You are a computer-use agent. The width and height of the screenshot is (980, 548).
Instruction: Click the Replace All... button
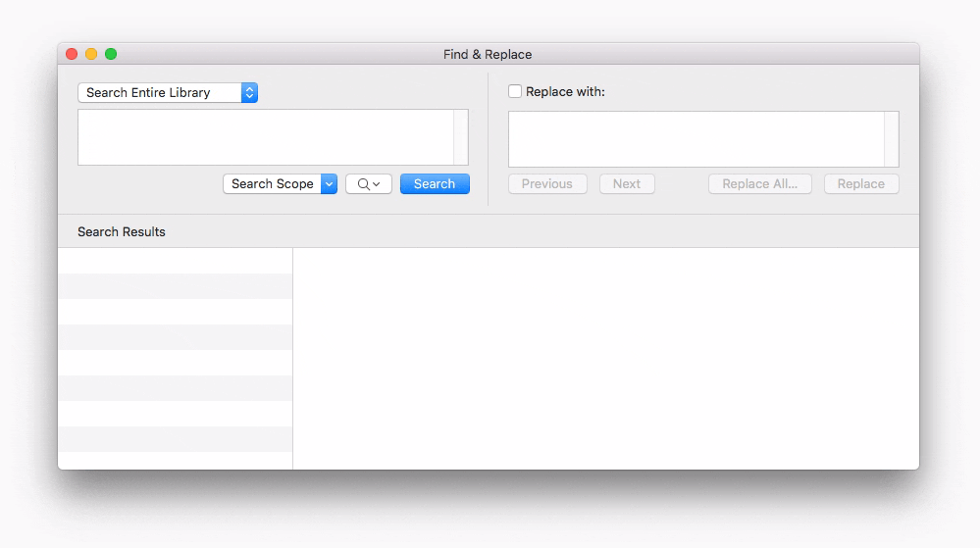pyautogui.click(x=759, y=183)
